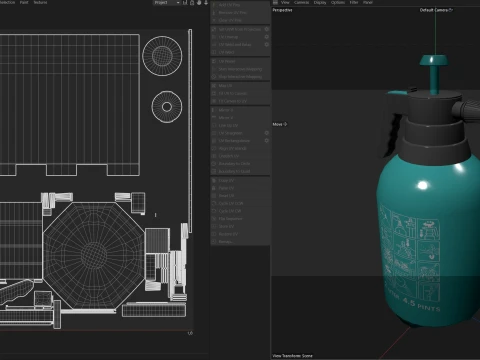Click the octagonal UV island
This screenshot has width=480, height=360.
pos(94,255)
